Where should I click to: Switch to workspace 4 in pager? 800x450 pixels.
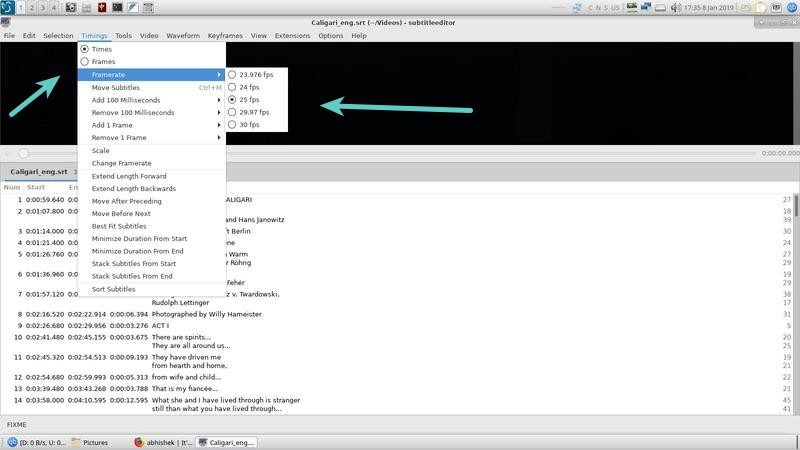[x=54, y=8]
